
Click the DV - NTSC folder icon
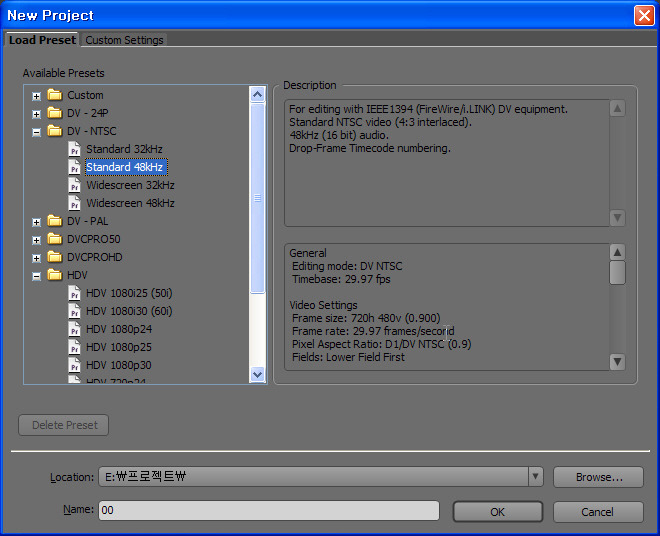(x=55, y=131)
